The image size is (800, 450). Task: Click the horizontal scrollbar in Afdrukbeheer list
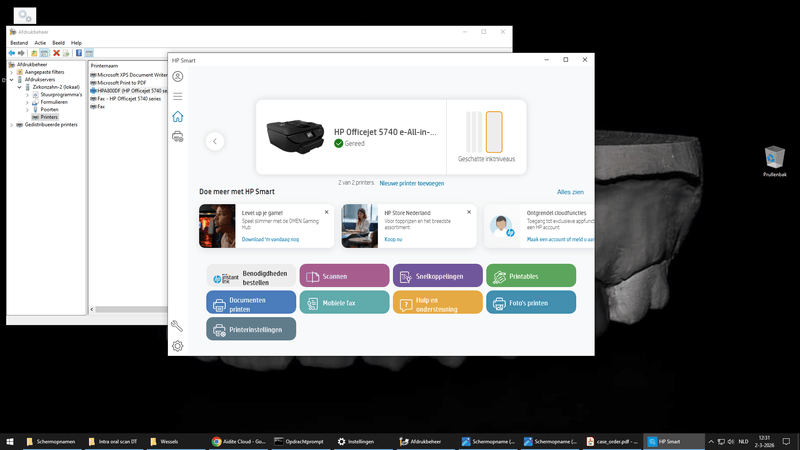coord(129,309)
